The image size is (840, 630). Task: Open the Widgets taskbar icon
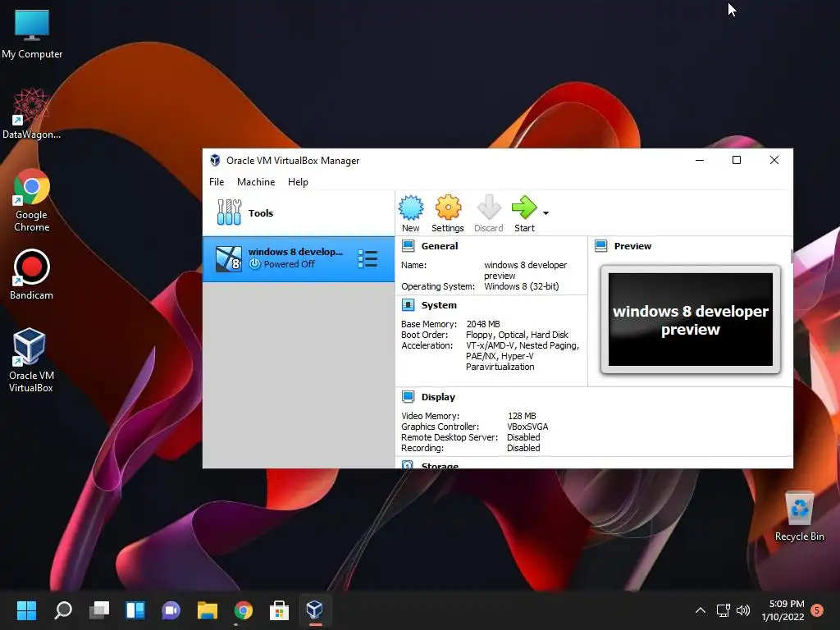135,610
